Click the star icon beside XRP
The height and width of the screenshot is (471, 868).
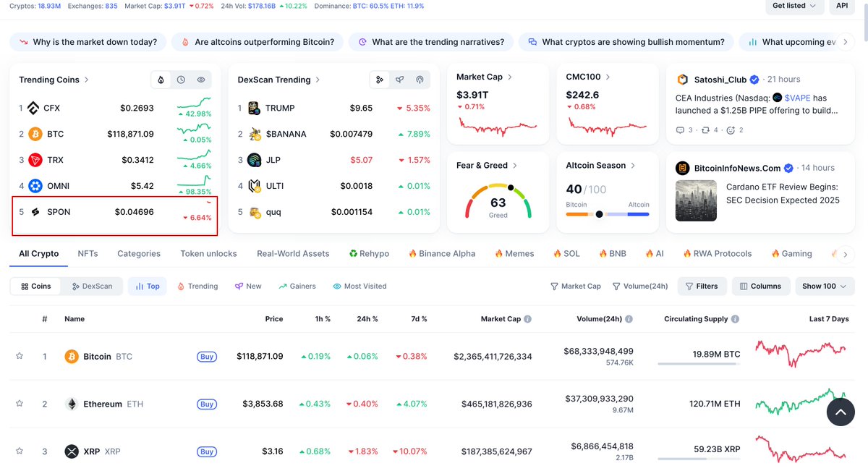tap(20, 451)
